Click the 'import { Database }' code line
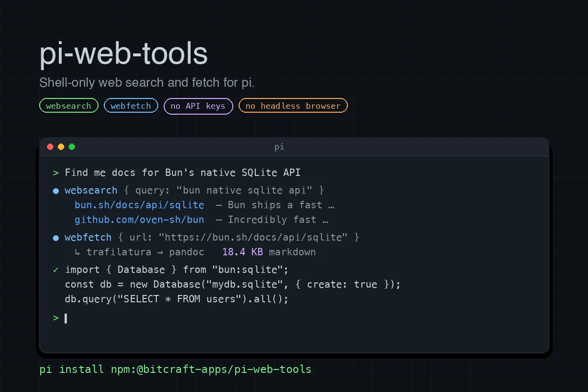588x392 pixels. [177, 269]
